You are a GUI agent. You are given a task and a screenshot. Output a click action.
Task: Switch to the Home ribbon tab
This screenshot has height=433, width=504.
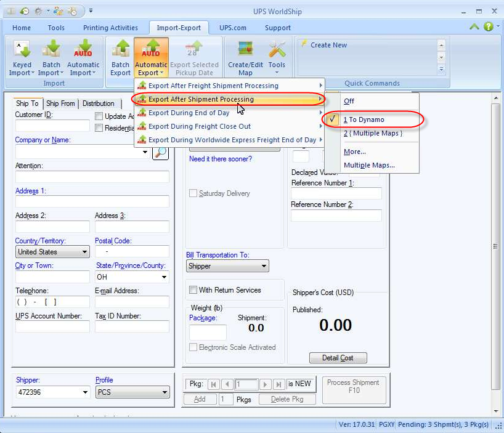22,28
